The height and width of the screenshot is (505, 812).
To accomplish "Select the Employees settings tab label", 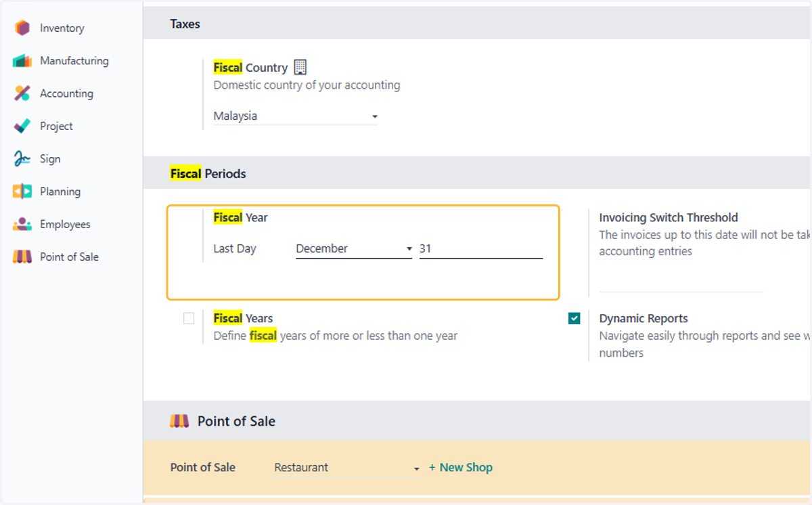I will 65,224.
